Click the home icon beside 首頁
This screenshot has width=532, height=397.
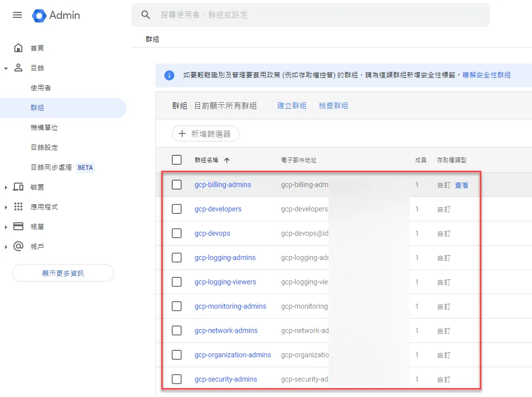[x=18, y=48]
